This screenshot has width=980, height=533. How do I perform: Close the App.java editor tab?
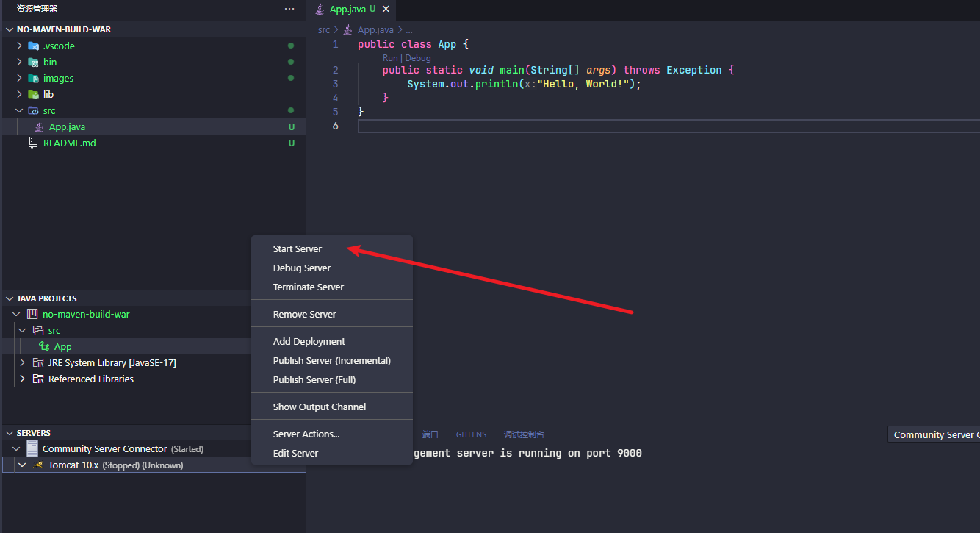tap(386, 10)
